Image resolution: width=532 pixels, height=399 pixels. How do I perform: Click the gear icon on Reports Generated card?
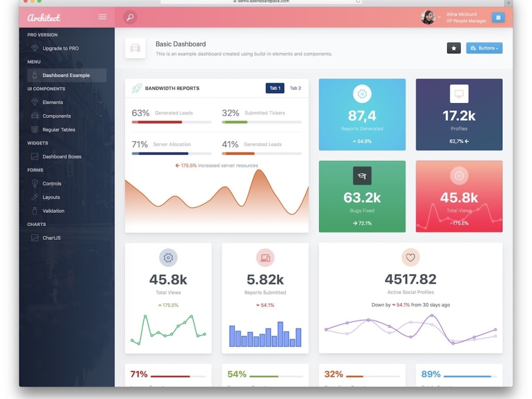tap(362, 94)
